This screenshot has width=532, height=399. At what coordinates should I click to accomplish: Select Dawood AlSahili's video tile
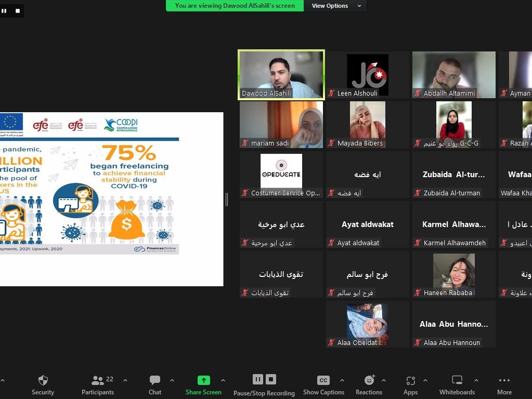281,74
